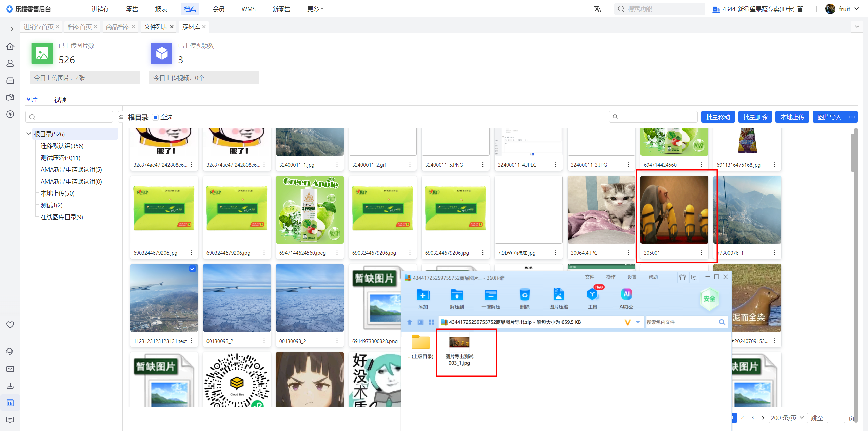Click the 本地上传 button
This screenshot has height=431, width=868.
click(x=792, y=117)
